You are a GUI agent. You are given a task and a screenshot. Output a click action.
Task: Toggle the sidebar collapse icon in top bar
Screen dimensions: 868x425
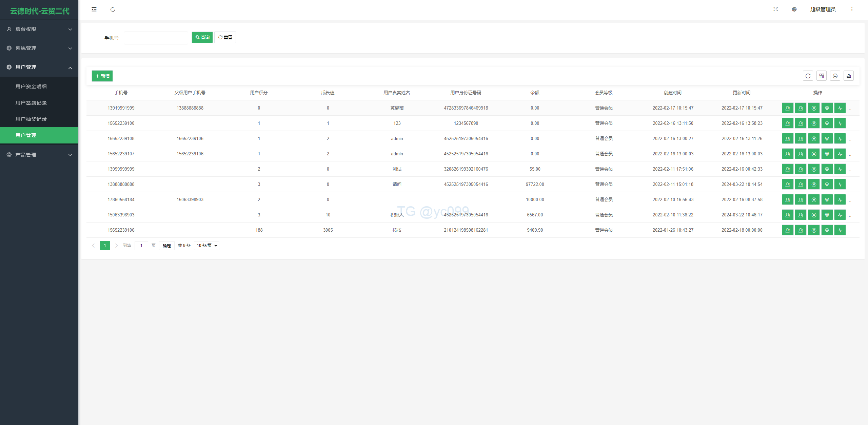click(94, 9)
